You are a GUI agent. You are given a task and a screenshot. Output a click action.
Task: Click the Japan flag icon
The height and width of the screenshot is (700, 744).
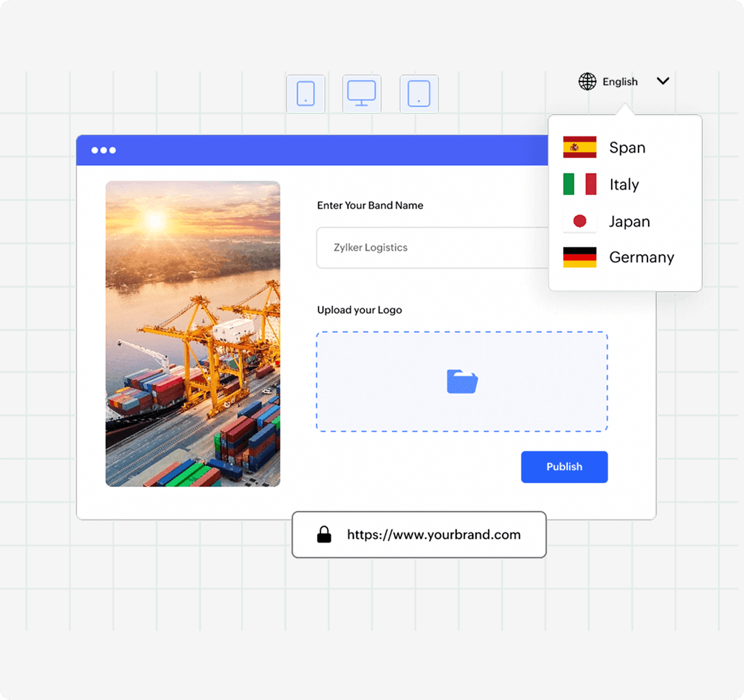(580, 221)
